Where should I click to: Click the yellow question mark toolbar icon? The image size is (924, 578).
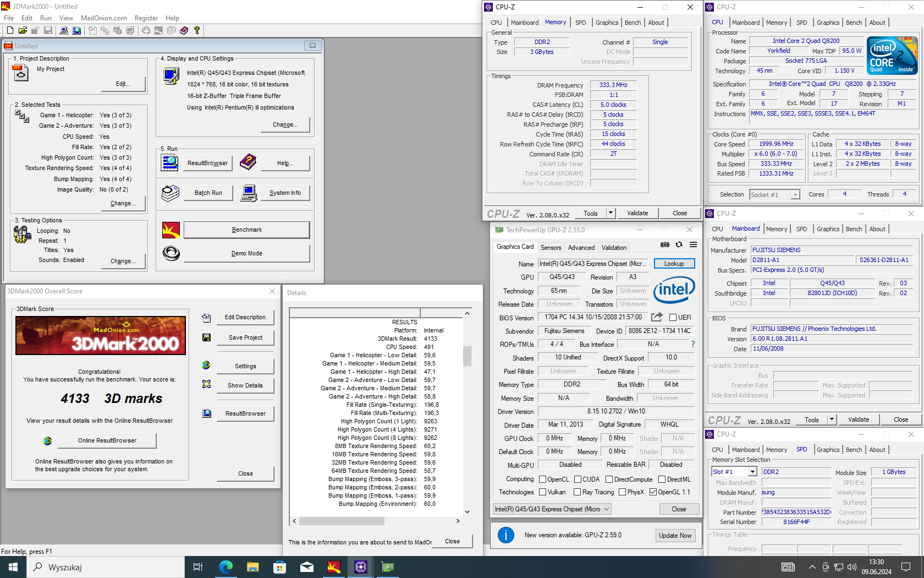(x=197, y=30)
